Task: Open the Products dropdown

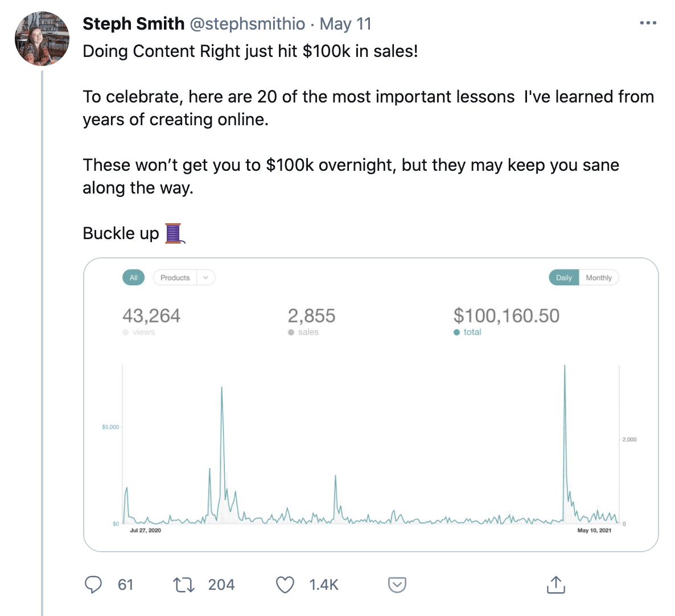Action: pos(175,278)
